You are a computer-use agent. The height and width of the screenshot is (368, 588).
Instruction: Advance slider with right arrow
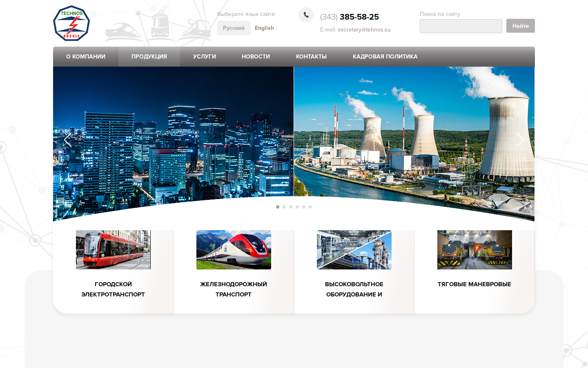(520, 140)
